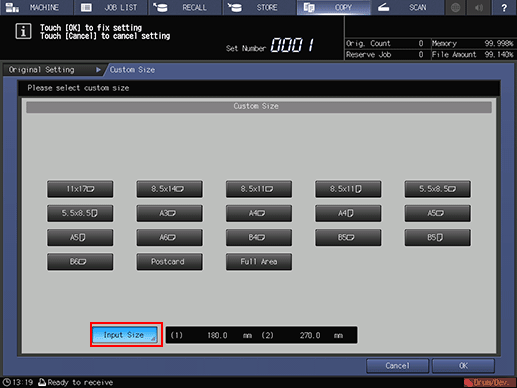Image resolution: width=517 pixels, height=388 pixels.
Task: Click the 180.0 mm dimension (1) value
Action: [217, 335]
